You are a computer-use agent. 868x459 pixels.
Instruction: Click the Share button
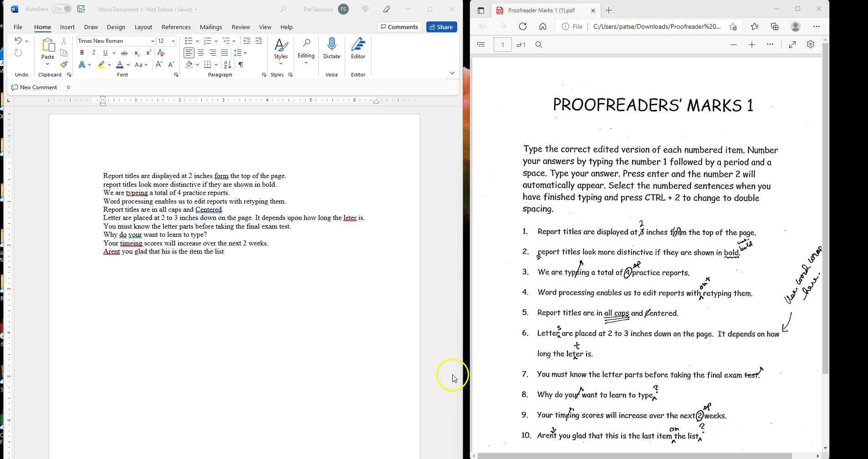pyautogui.click(x=440, y=27)
